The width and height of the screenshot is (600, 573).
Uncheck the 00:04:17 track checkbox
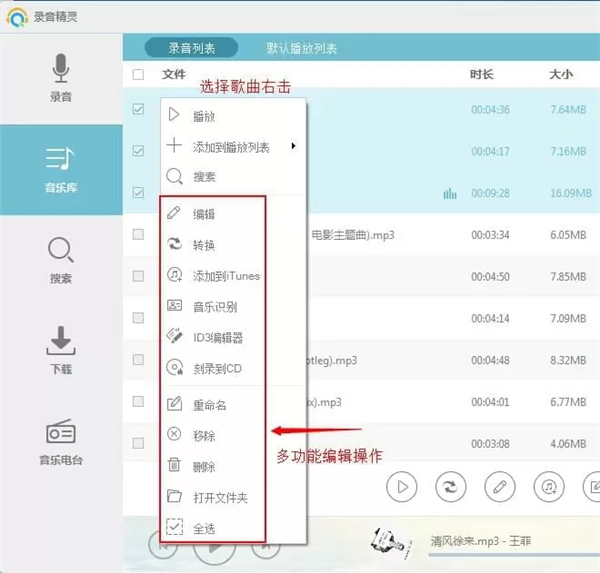138,151
